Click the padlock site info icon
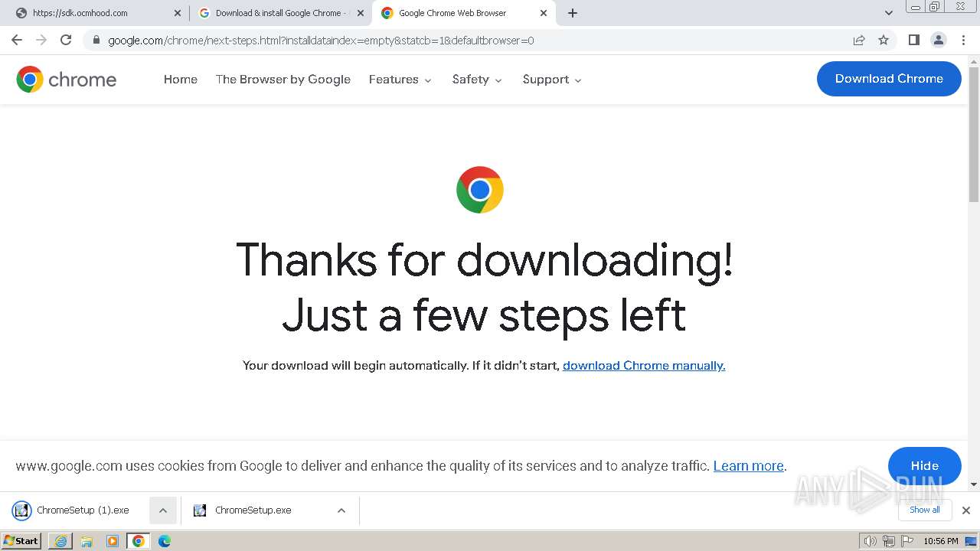The width and height of the screenshot is (980, 551). [x=96, y=41]
